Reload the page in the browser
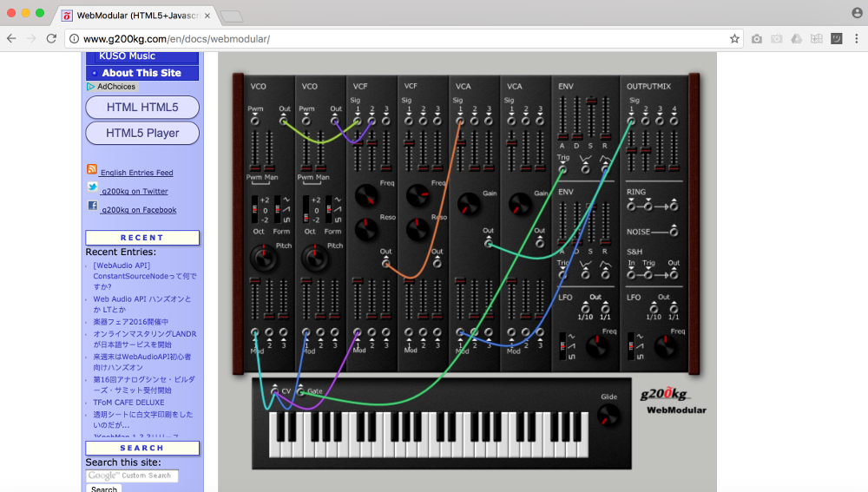This screenshot has height=492, width=868. pos(51,39)
